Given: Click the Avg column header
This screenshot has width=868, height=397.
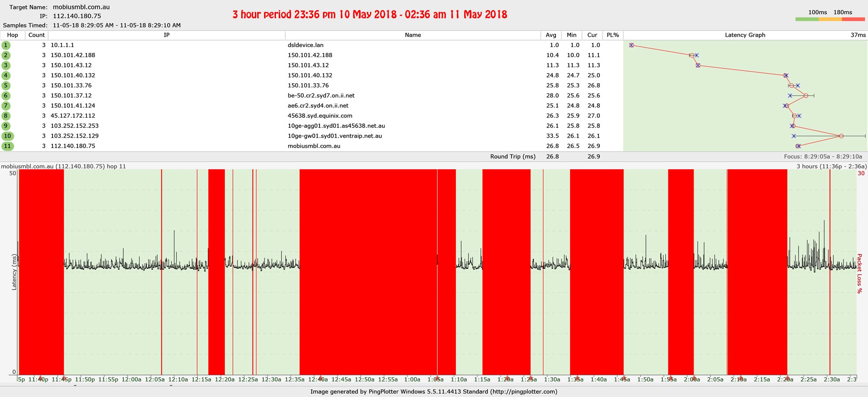Looking at the screenshot, I should pyautogui.click(x=551, y=35).
